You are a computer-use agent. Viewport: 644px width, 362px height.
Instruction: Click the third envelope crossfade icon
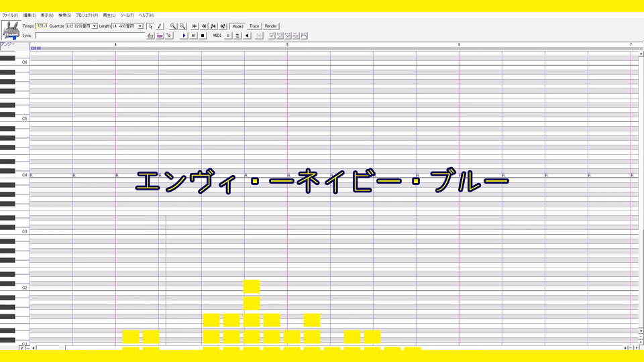click(x=288, y=36)
